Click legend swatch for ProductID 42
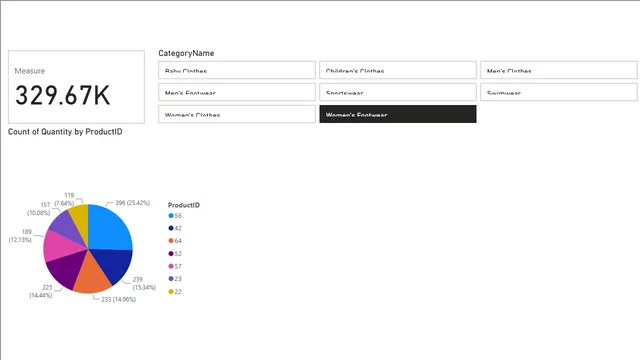Image resolution: width=640 pixels, height=360 pixels. pos(171,228)
